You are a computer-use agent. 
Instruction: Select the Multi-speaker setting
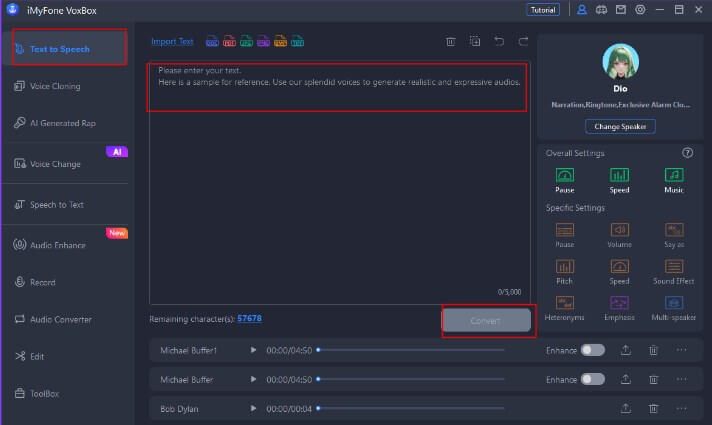coord(674,308)
